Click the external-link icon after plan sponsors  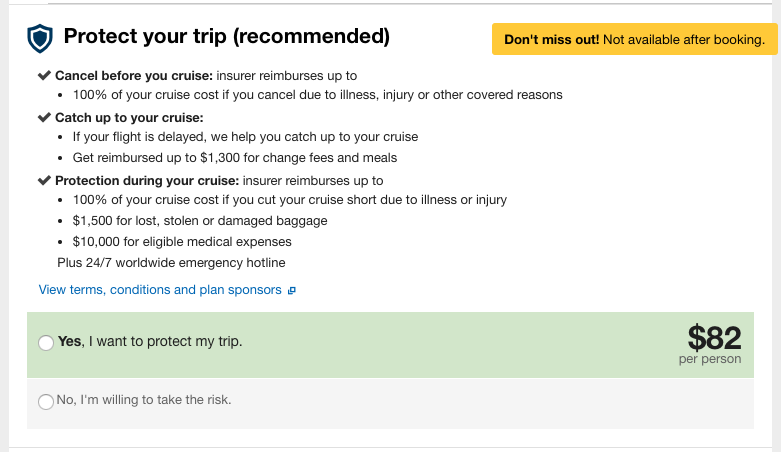point(292,291)
